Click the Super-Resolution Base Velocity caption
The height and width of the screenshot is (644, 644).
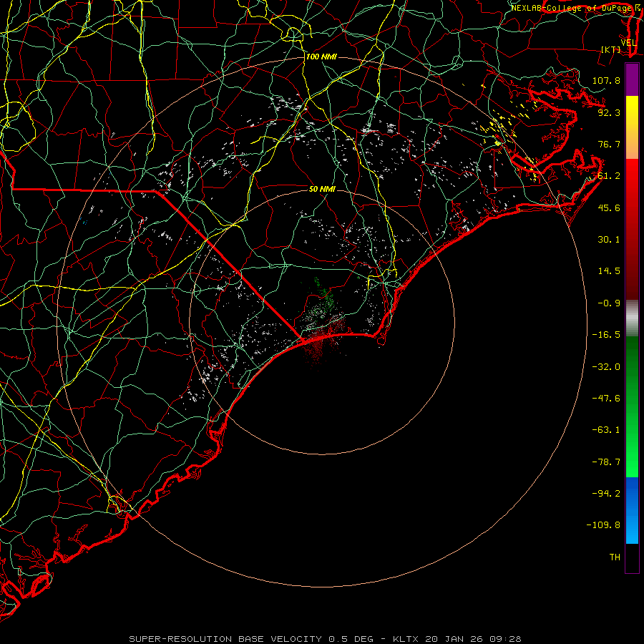tap(326, 639)
